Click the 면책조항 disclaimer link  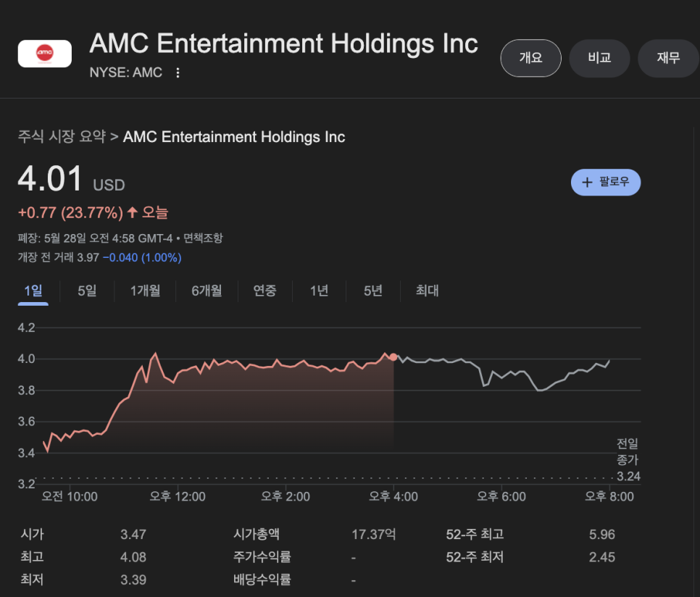coord(203,238)
